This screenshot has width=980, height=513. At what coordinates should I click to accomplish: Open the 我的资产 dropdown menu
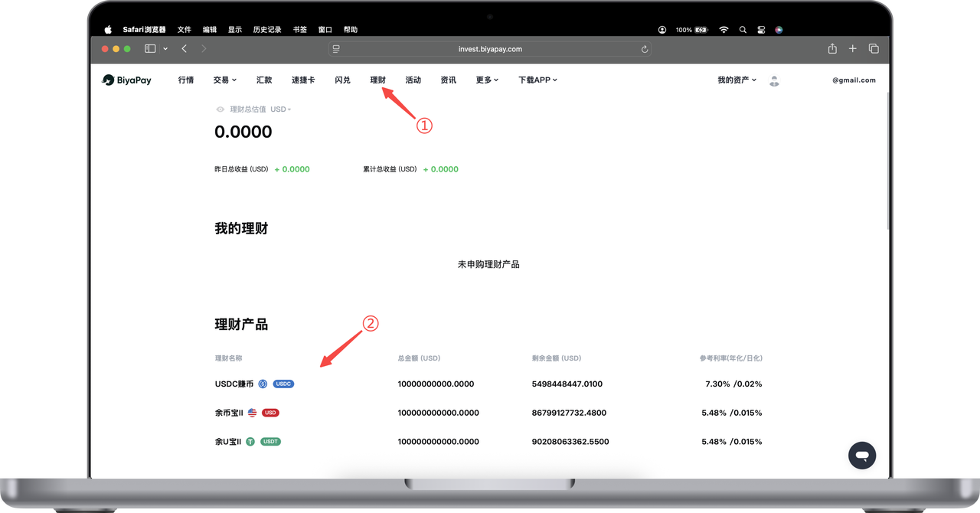click(x=737, y=80)
